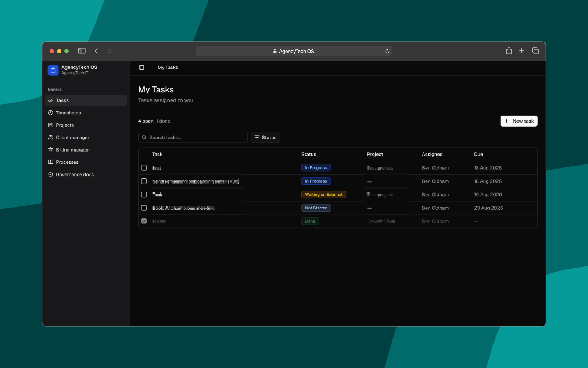Open Governance docs via its shield icon

coord(50,174)
